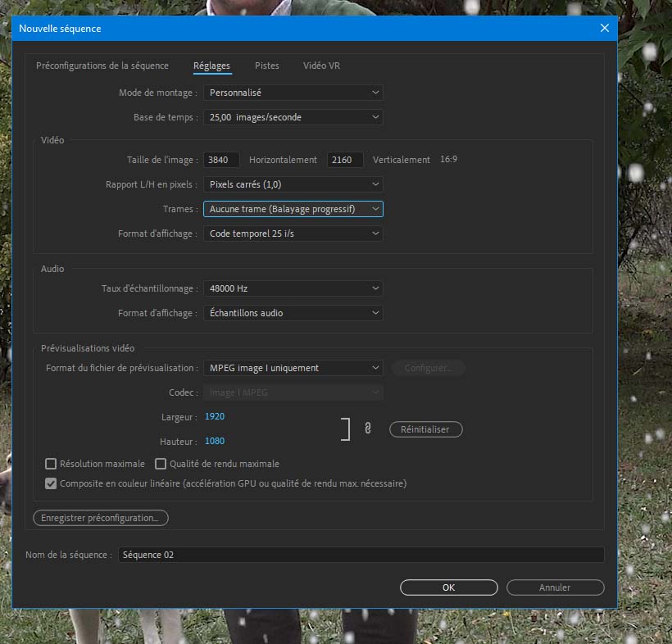Open the video Format d'affichage dropdown
672x644 pixels.
(x=293, y=234)
